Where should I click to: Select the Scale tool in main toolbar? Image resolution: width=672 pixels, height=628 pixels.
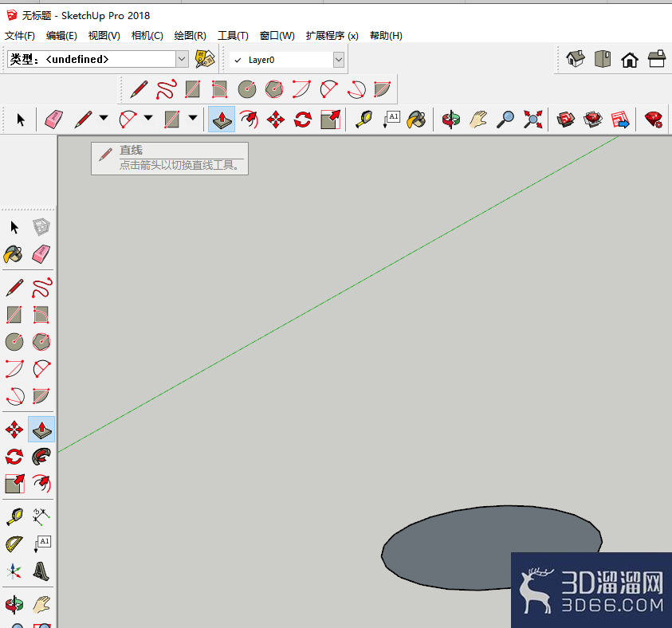[x=331, y=120]
